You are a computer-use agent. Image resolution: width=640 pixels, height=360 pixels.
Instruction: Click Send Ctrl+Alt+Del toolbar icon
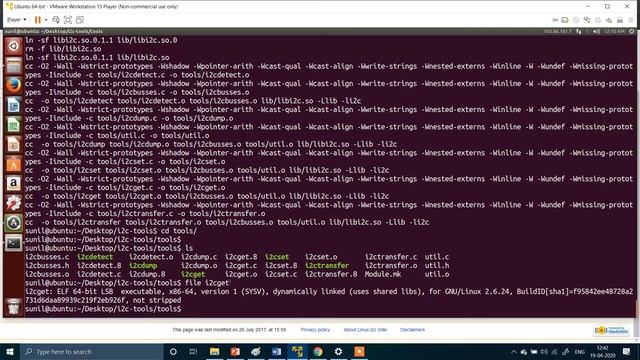tap(56, 20)
